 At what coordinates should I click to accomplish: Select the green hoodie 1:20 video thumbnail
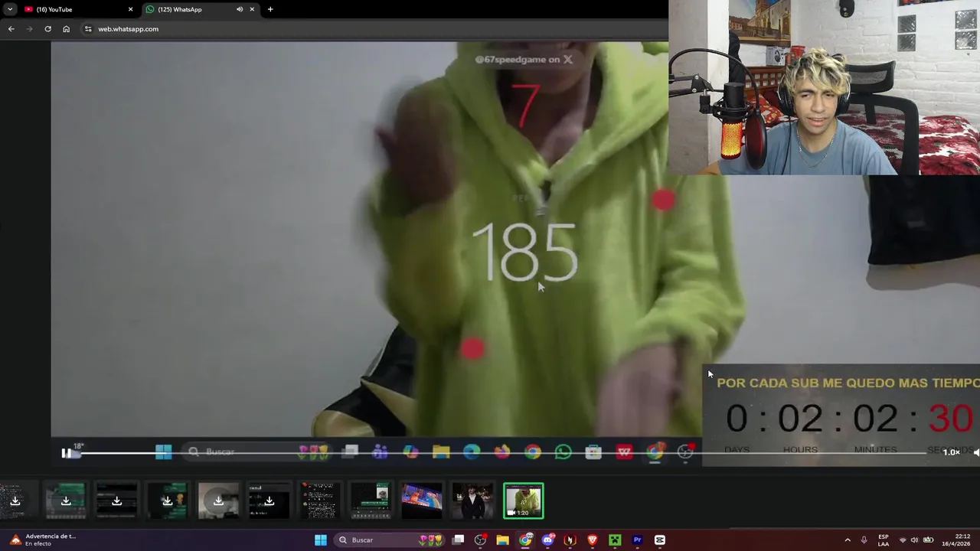pos(524,500)
